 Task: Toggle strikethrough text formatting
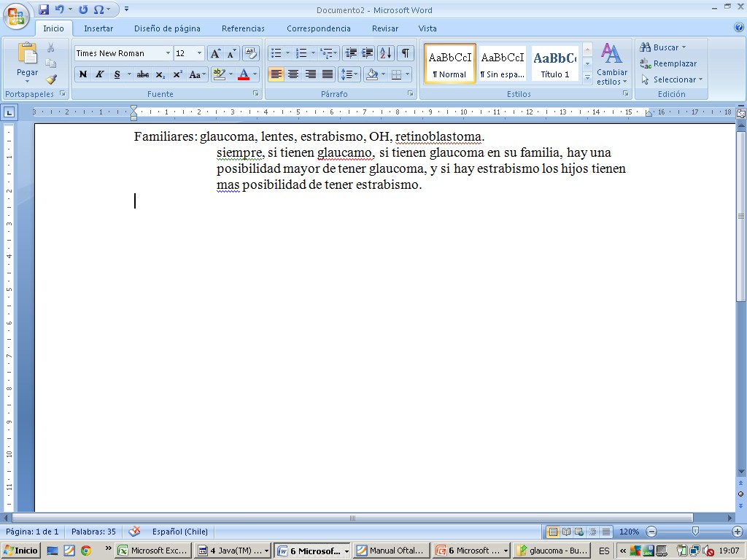(x=143, y=74)
